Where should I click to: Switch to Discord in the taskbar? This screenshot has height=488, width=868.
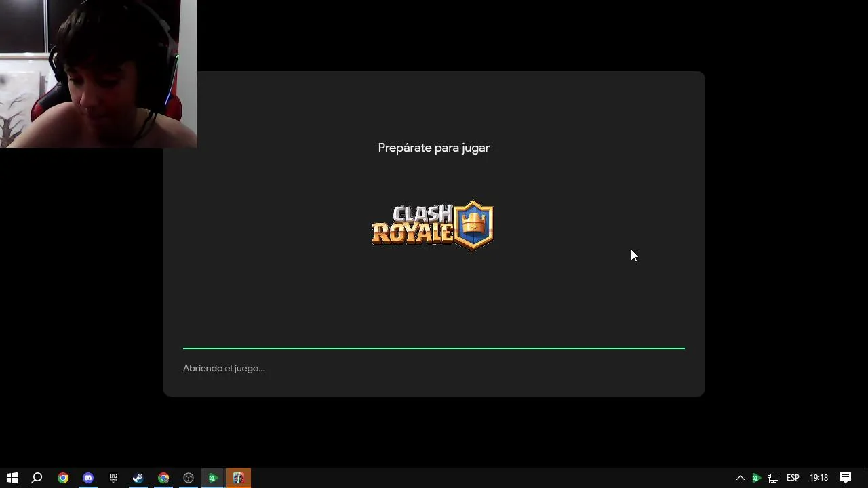click(x=87, y=478)
